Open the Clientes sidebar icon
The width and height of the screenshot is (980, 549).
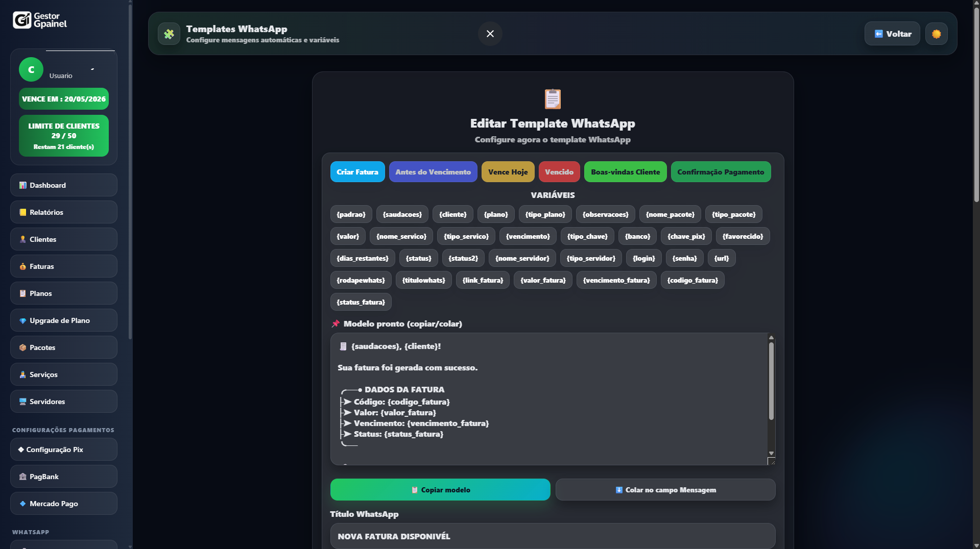22,239
